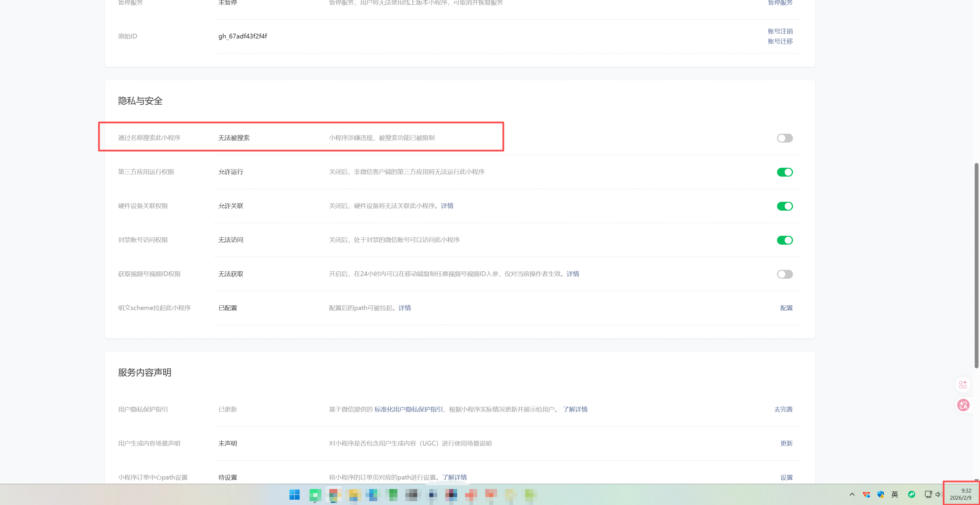Open 标准化用户隐私保护指引 link
Viewport: 980px width, 505px height.
coord(409,409)
